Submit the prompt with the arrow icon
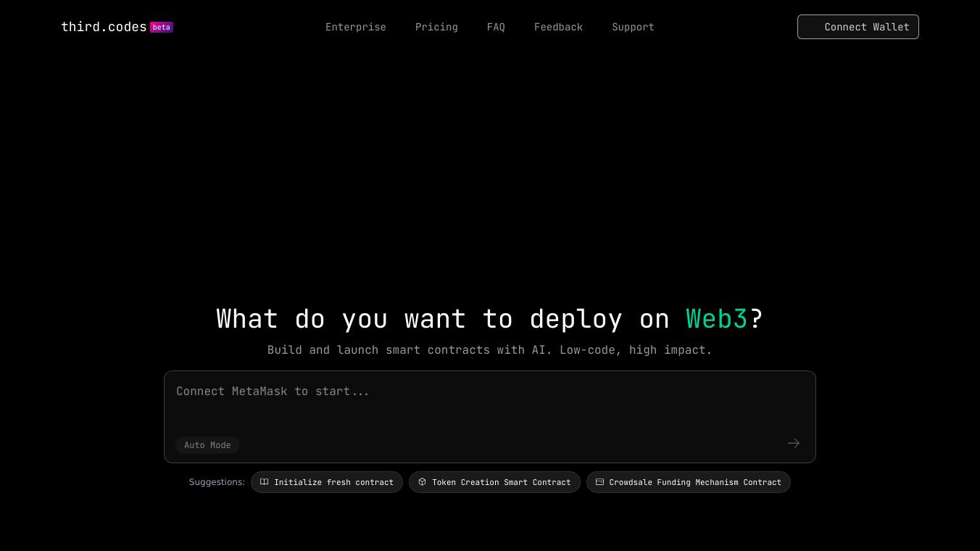This screenshot has height=551, width=980. (794, 443)
